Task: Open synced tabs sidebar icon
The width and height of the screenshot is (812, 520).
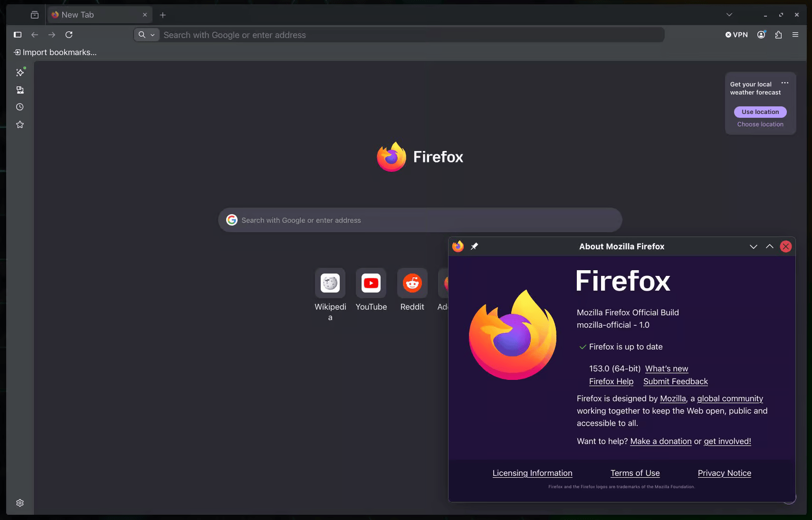Action: [20, 90]
